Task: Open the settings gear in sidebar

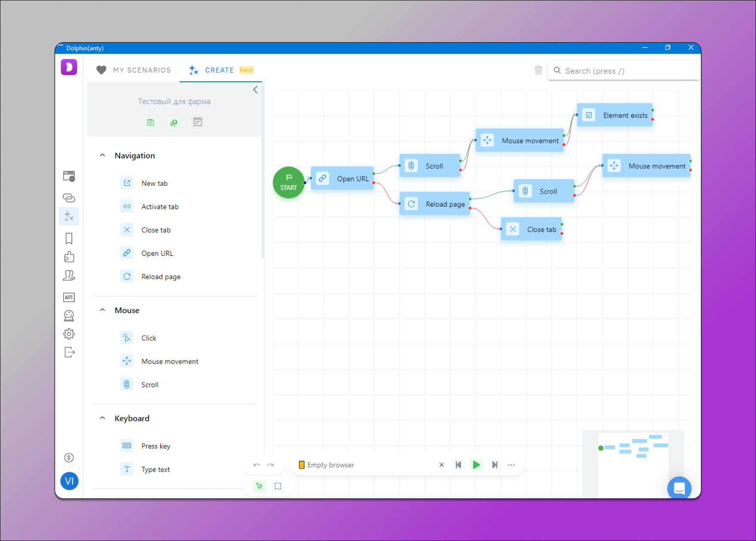Action: pos(69,334)
